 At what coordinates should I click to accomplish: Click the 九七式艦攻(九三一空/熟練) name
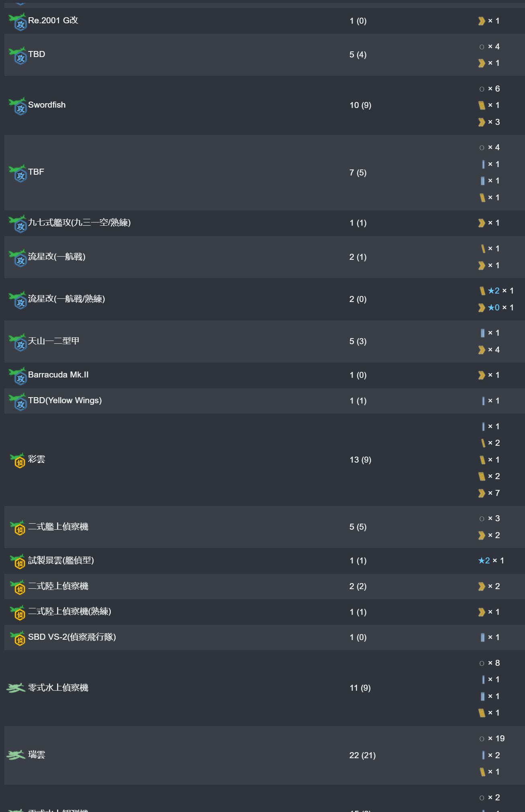[x=79, y=222]
